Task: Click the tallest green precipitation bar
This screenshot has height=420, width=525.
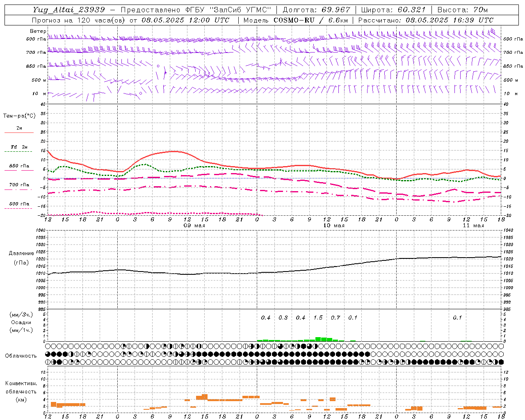Action: coord(318,339)
